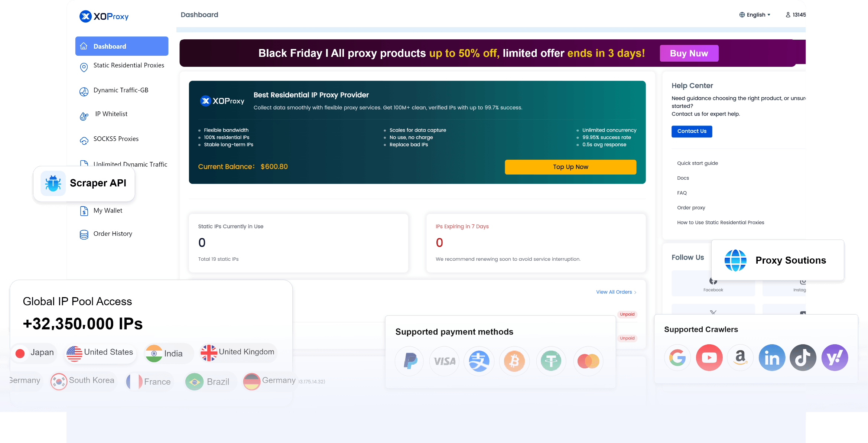
Task: Open the Scraper API bug icon
Action: click(x=53, y=183)
